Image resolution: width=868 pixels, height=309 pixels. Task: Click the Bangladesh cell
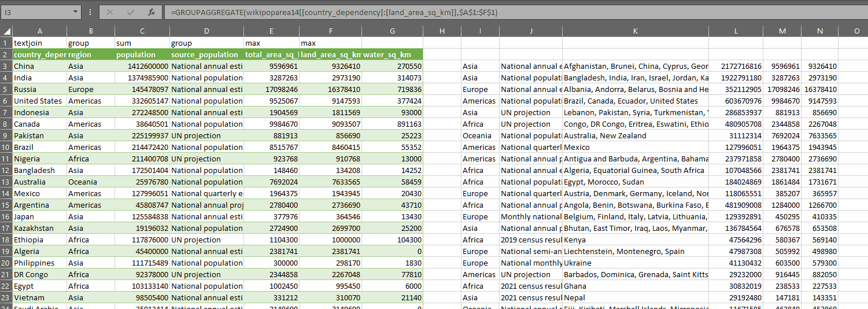pyautogui.click(x=39, y=170)
